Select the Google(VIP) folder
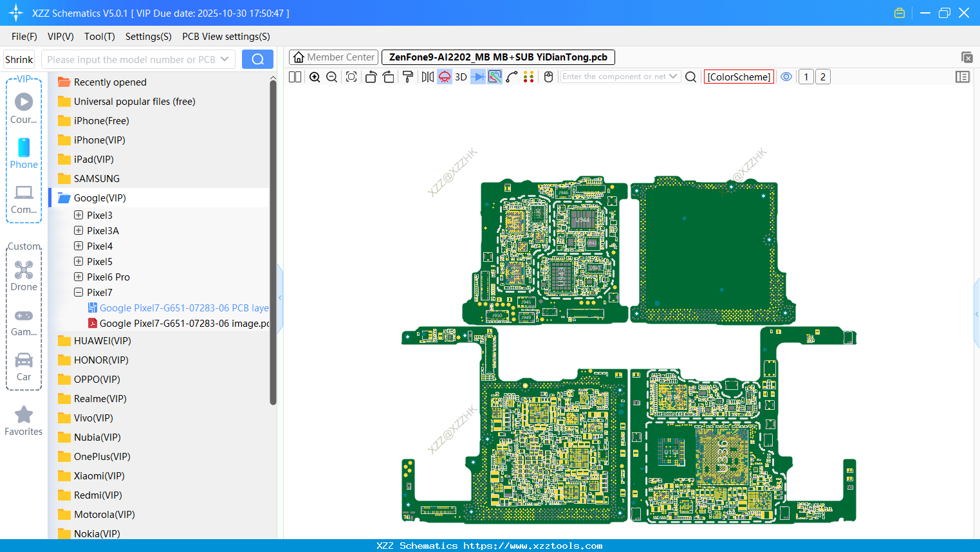The width and height of the screenshot is (980, 552). click(x=92, y=198)
